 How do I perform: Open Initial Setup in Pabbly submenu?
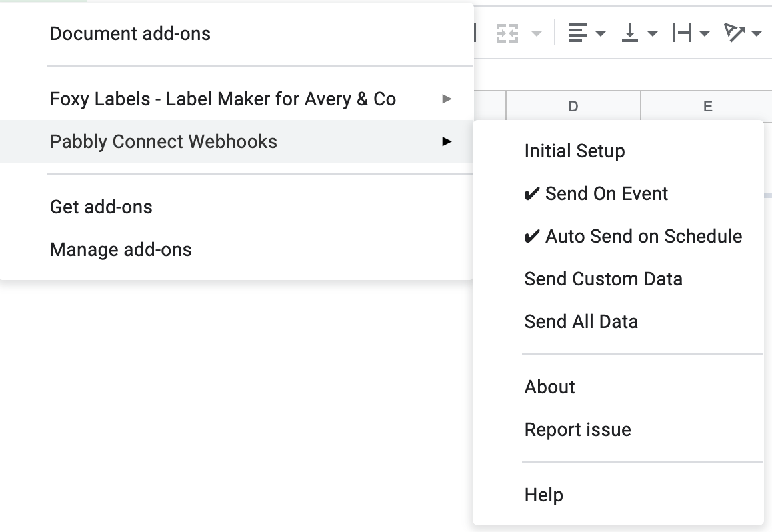[x=618, y=151]
